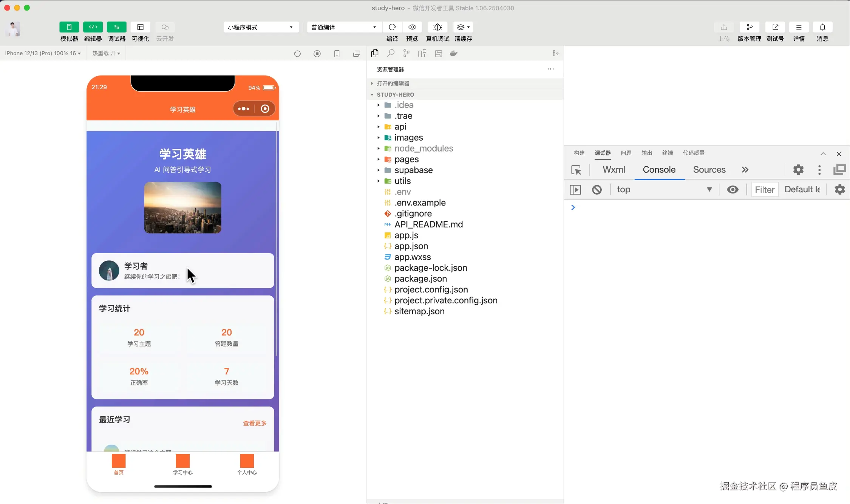Viewport: 850px width, 504px height.
Task: Click the search icon in explorer sidebar
Action: [391, 53]
